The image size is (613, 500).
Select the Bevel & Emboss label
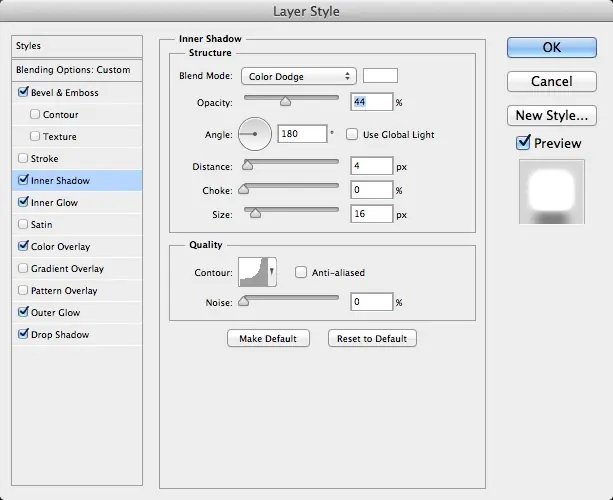65,93
